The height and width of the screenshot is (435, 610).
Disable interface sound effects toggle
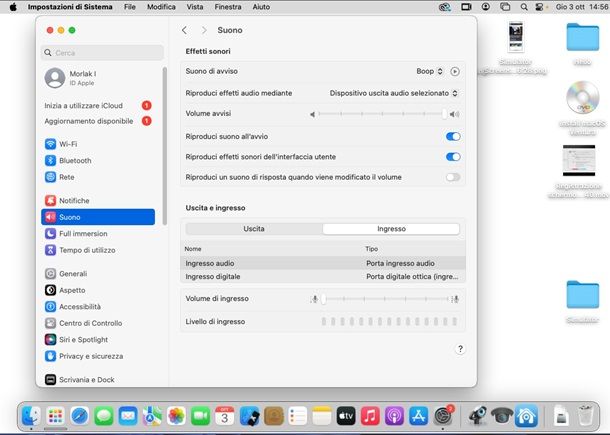click(453, 157)
